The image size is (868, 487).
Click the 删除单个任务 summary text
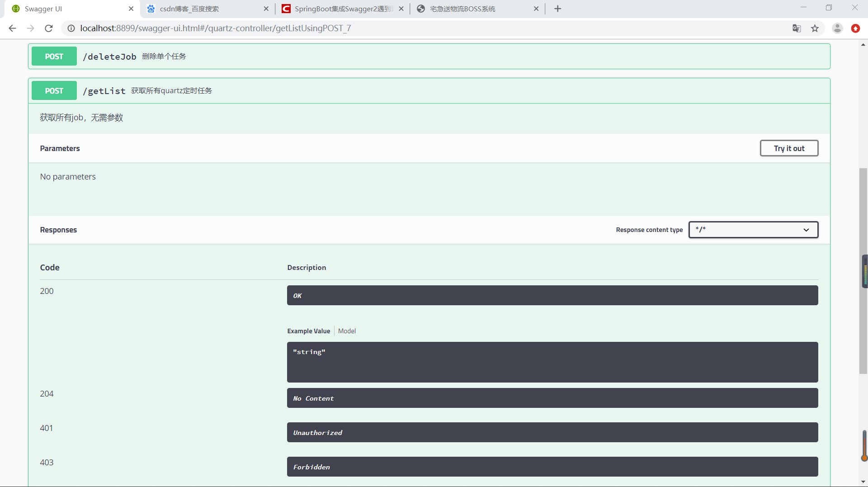pos(164,56)
